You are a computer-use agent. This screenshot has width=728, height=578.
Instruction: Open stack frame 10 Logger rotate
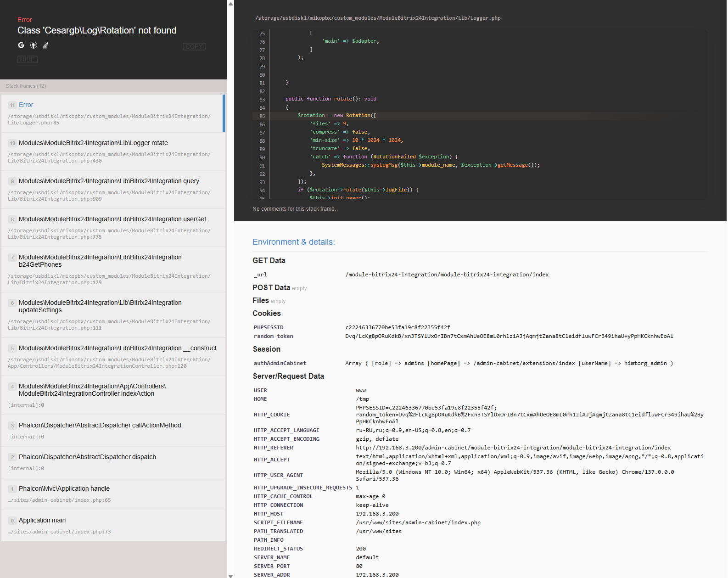click(113, 152)
